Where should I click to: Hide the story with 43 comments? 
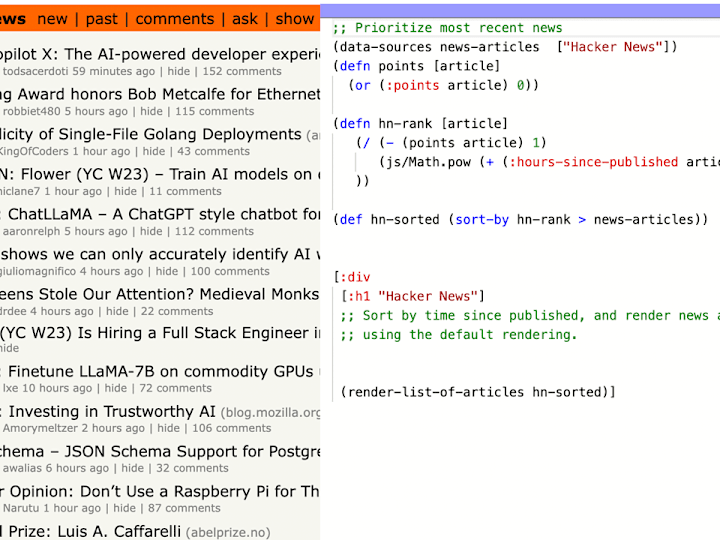coord(154,151)
